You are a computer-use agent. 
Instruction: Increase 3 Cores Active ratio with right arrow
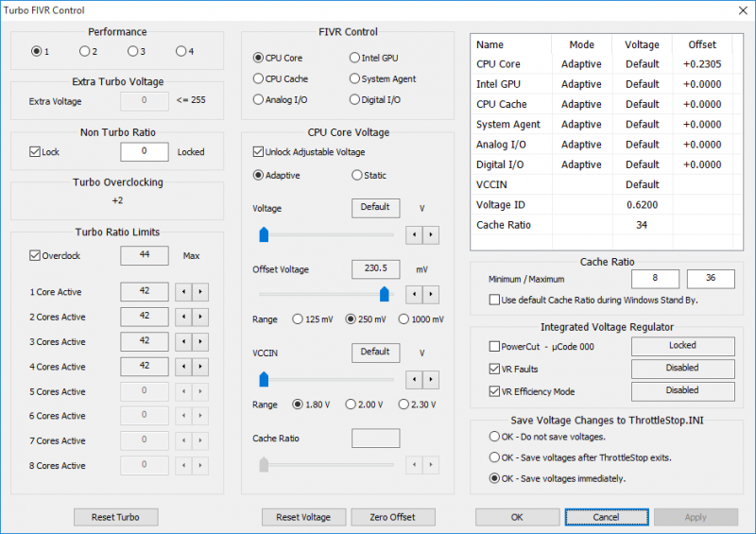click(200, 341)
